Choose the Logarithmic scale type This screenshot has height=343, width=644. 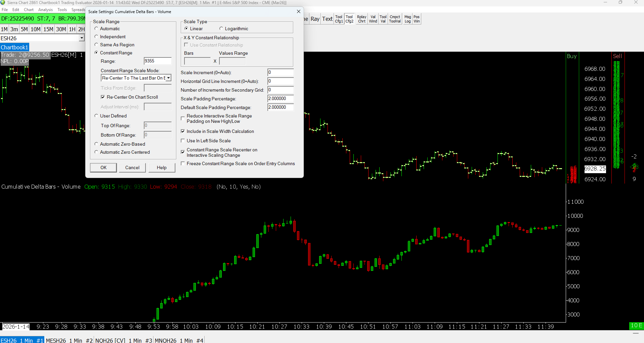(221, 29)
